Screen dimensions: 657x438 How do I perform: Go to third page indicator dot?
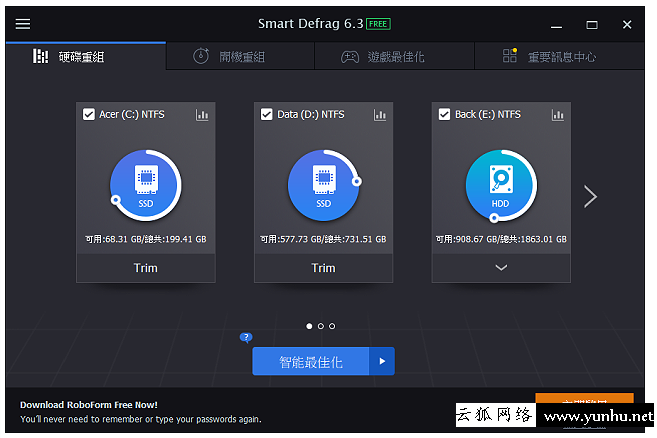[x=332, y=326]
